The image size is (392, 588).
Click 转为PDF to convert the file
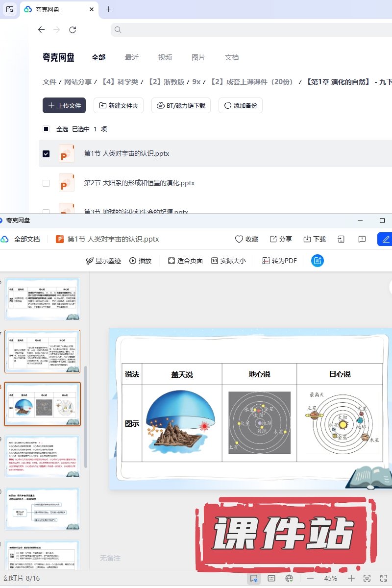(x=280, y=261)
